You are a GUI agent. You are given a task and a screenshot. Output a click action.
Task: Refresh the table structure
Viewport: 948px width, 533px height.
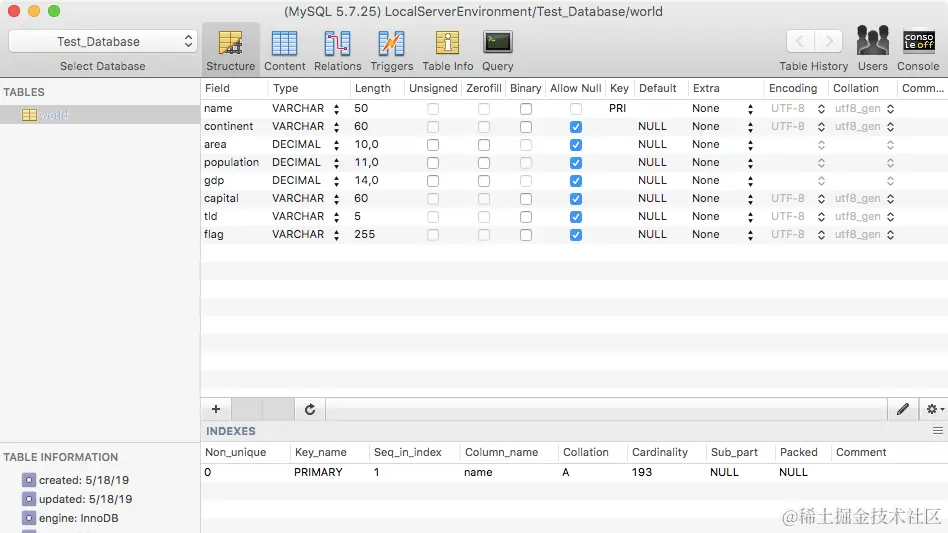(310, 409)
